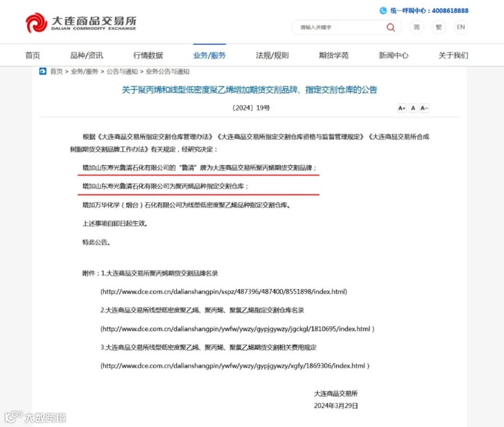504x427 pixels.
Task: Open attachment 2 指定交割仓库名录
Action: (x=202, y=311)
